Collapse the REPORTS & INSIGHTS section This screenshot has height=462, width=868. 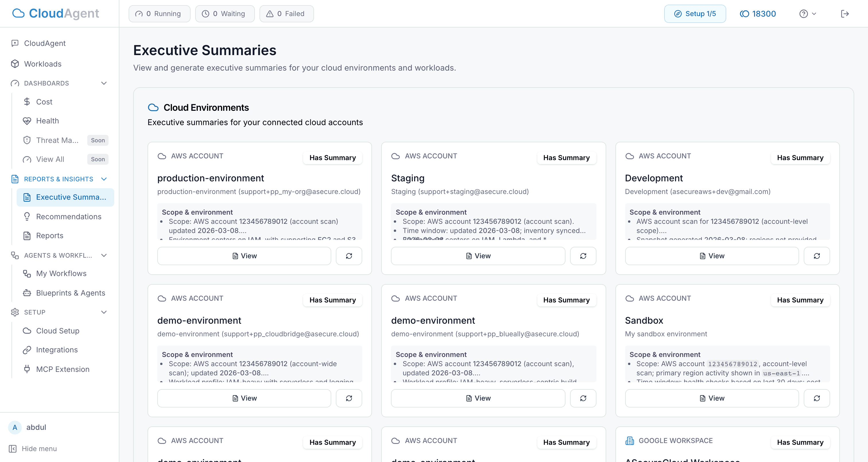click(104, 179)
